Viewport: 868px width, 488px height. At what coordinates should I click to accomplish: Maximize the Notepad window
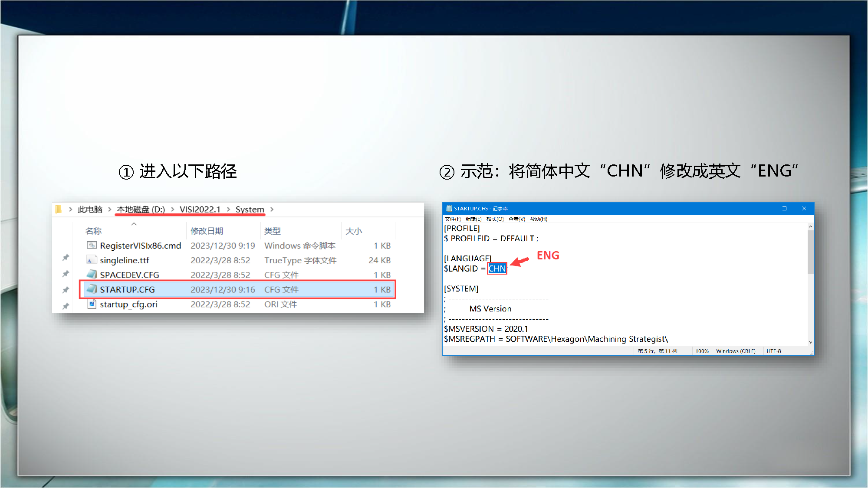coord(784,209)
